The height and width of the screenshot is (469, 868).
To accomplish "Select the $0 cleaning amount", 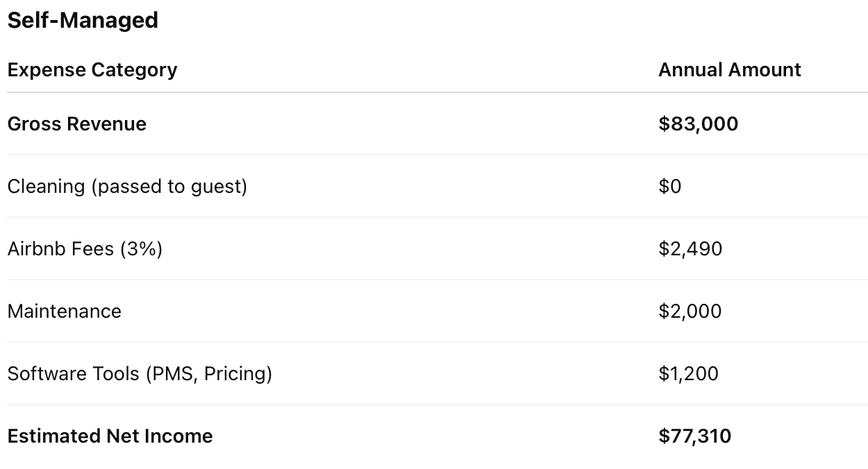I will point(669,187).
